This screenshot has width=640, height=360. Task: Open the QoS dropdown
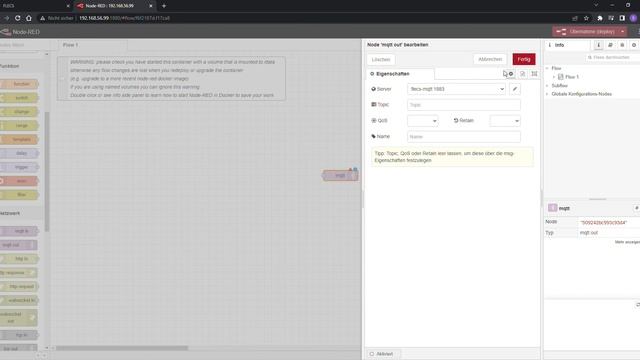tap(422, 121)
